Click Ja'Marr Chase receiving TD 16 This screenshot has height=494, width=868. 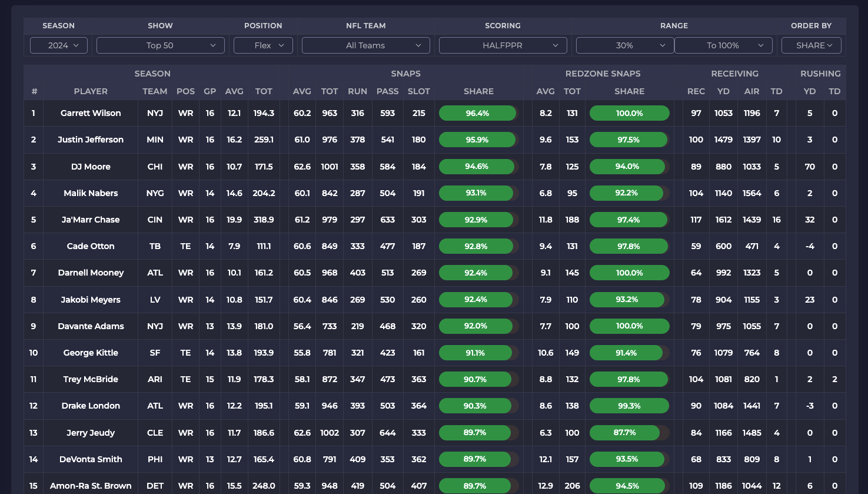(777, 220)
